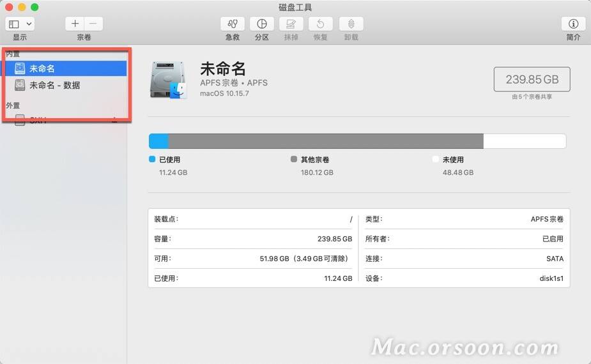This screenshot has width=591, height=364.
Task: Click the white 未使用 legend swatch
Action: point(436,159)
